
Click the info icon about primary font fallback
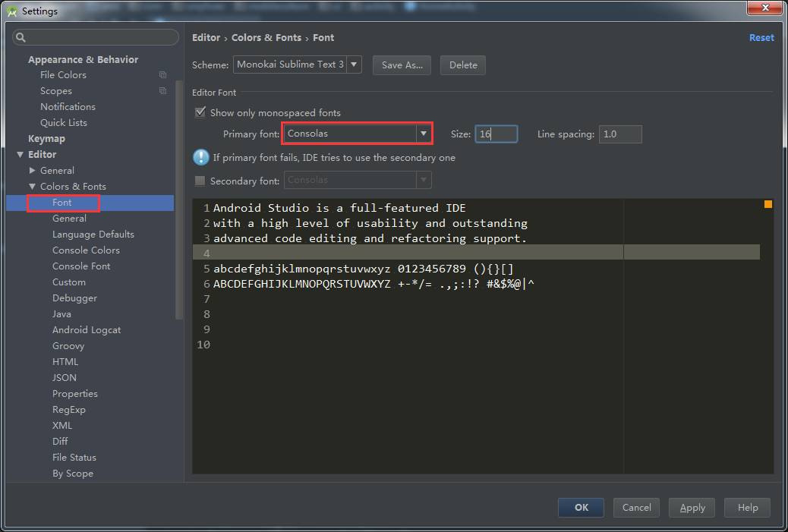[200, 158]
